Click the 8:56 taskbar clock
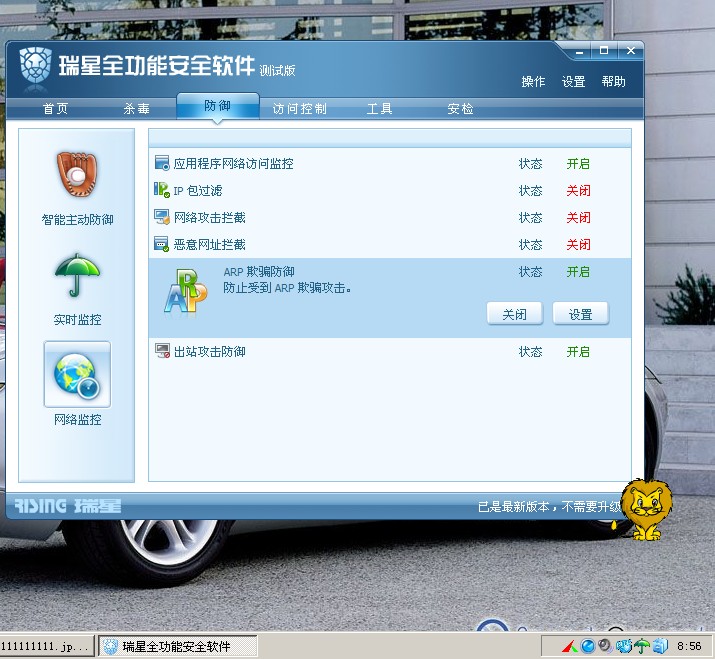The height and width of the screenshot is (659, 715). point(689,646)
